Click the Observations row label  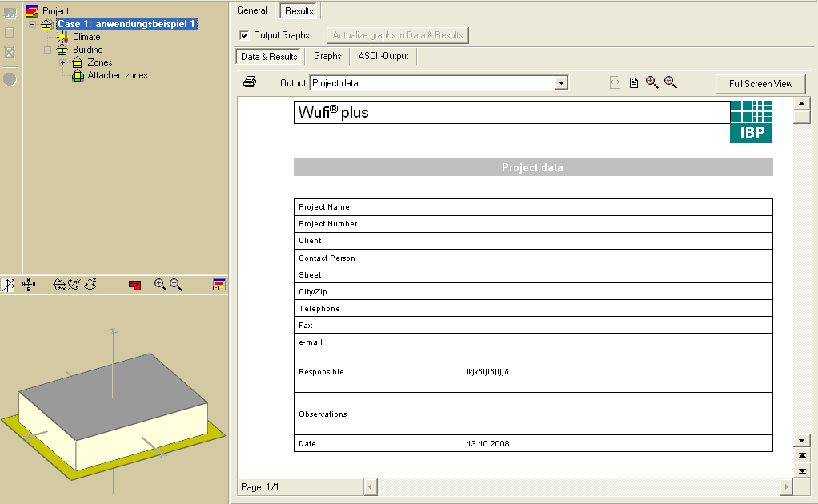pyautogui.click(x=323, y=414)
